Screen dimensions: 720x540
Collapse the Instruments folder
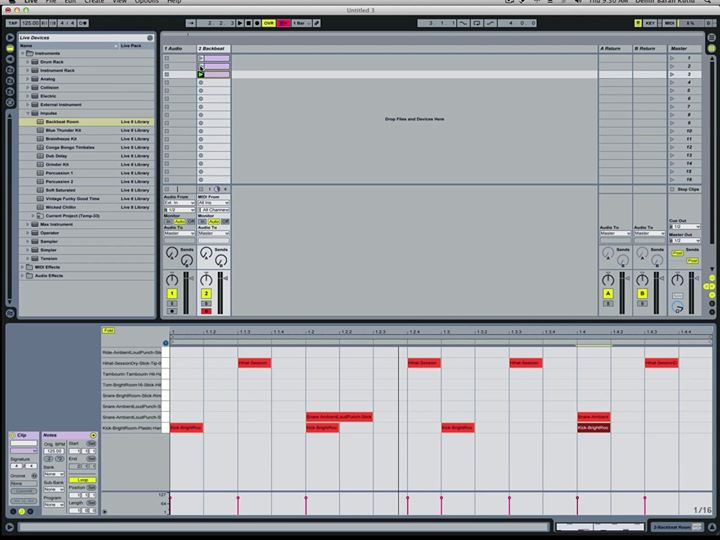(22, 53)
